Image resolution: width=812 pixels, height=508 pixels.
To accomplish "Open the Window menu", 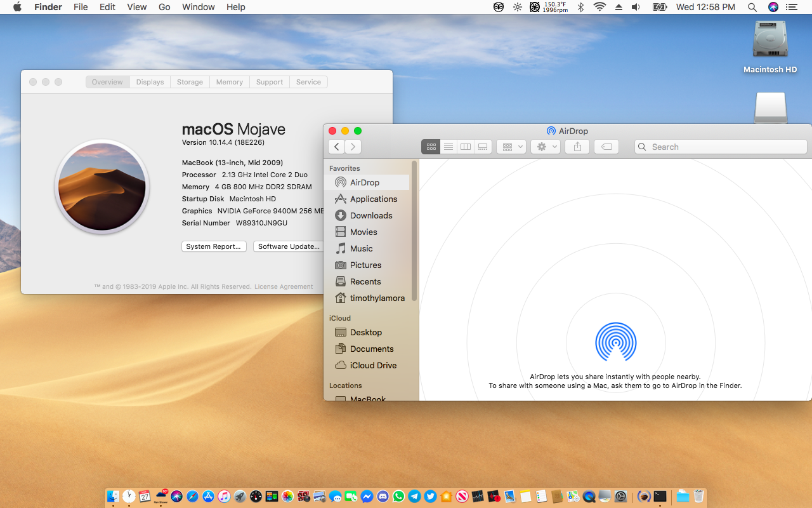I will click(x=199, y=7).
